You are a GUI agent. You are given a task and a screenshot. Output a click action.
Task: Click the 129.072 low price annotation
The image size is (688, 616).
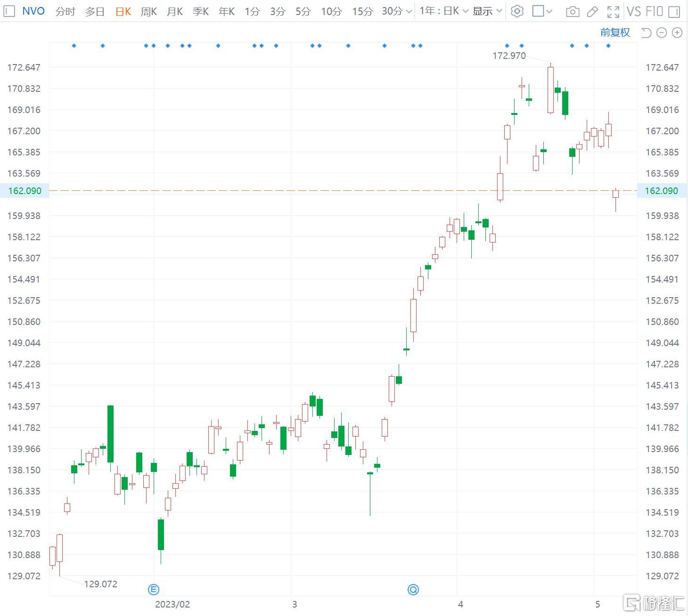click(x=100, y=584)
